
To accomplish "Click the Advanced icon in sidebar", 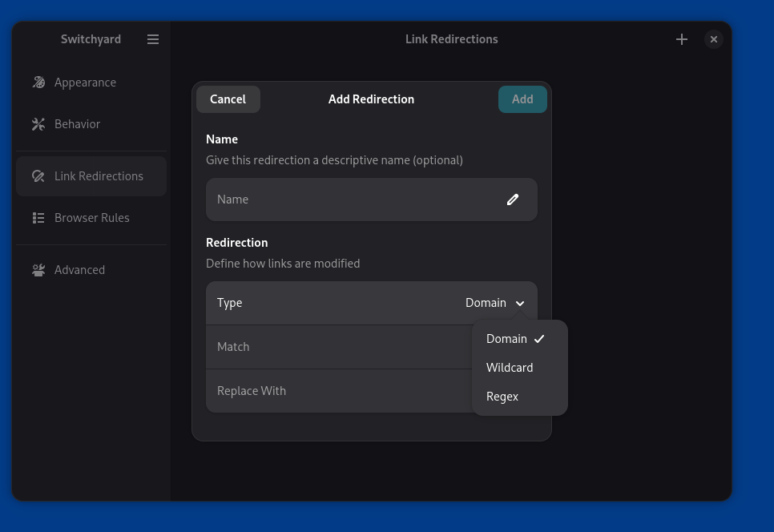I will 38,270.
